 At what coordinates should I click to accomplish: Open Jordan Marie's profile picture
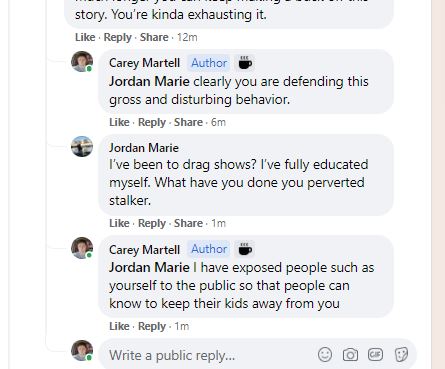coord(82,146)
